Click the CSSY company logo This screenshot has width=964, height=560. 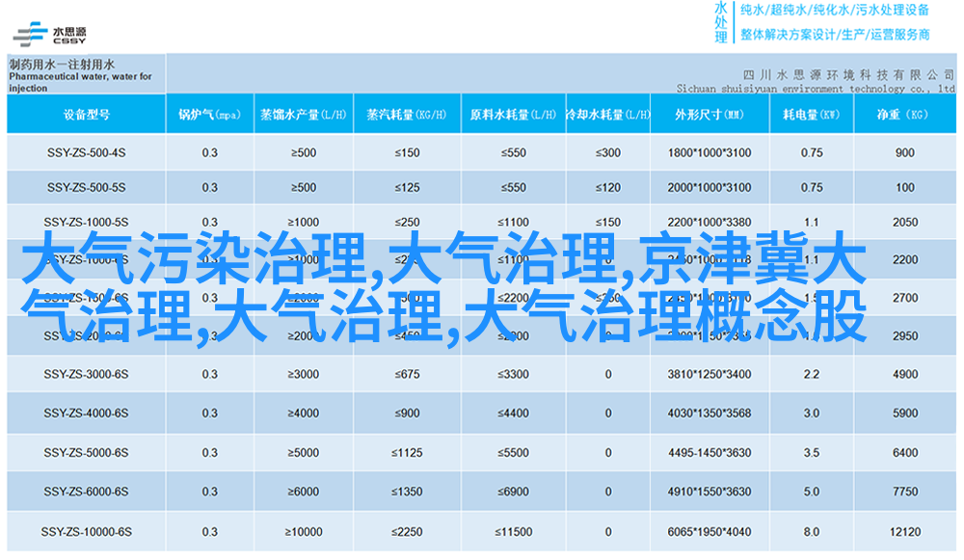[49, 35]
